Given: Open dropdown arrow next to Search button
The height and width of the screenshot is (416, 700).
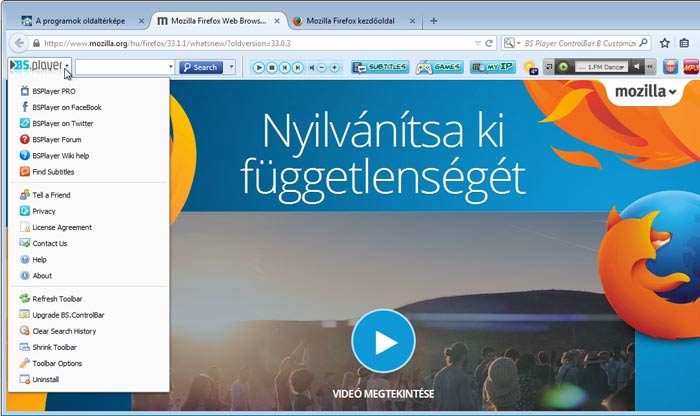Looking at the screenshot, I should point(231,67).
